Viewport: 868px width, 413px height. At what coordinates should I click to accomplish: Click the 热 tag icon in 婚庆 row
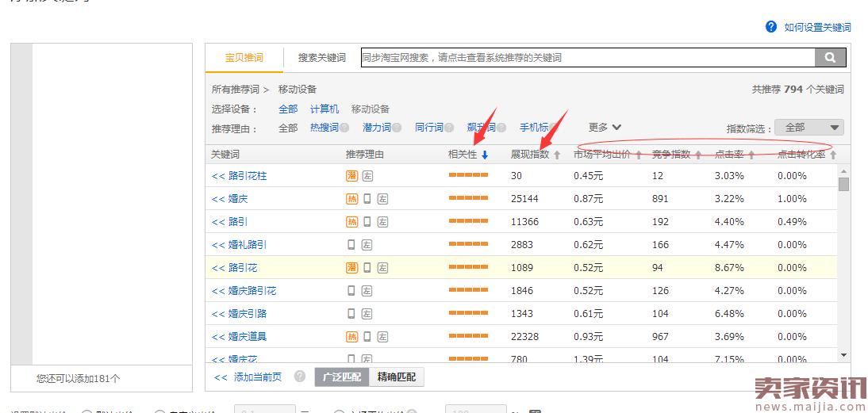pyautogui.click(x=351, y=199)
